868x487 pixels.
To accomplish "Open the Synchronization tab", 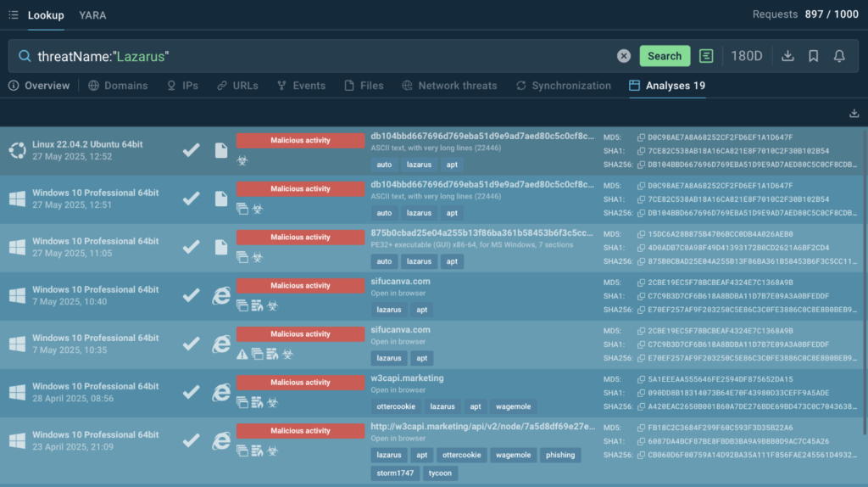I will [564, 86].
